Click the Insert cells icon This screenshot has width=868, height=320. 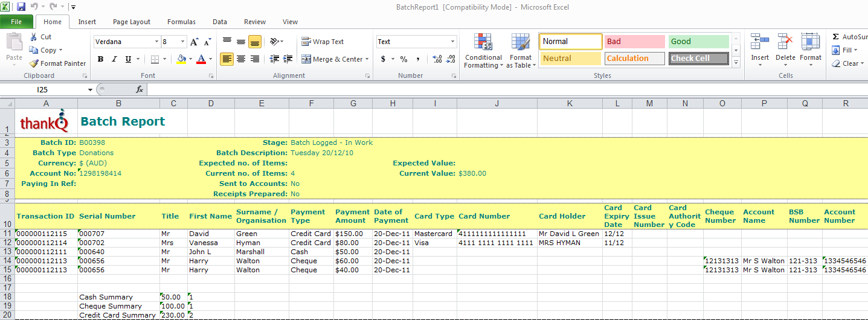coord(760,42)
